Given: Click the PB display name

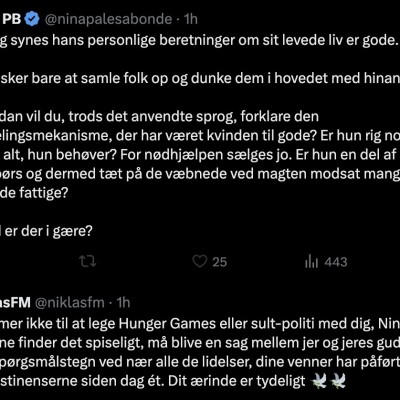Looking at the screenshot, I should click(11, 19).
